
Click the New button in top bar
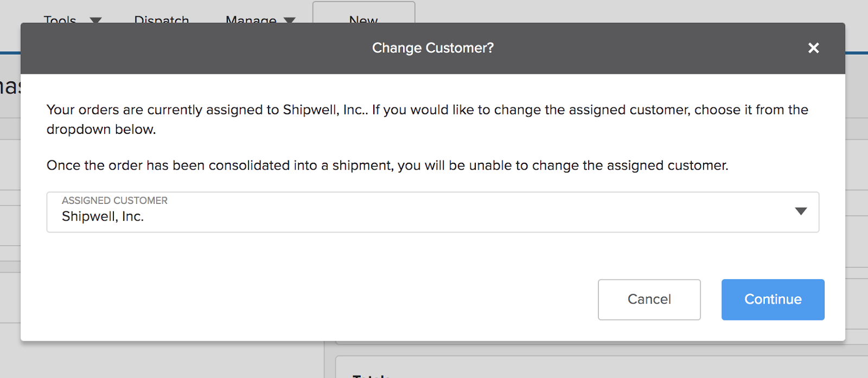(363, 12)
